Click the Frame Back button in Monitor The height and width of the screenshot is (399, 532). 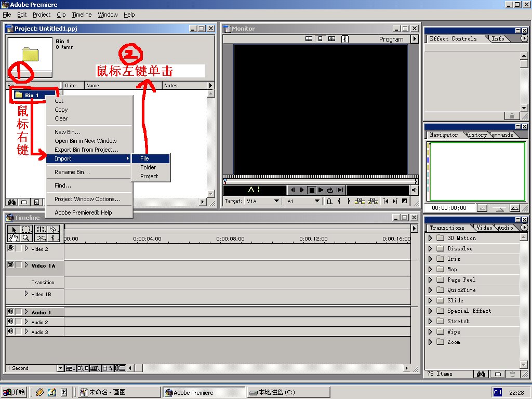(292, 190)
